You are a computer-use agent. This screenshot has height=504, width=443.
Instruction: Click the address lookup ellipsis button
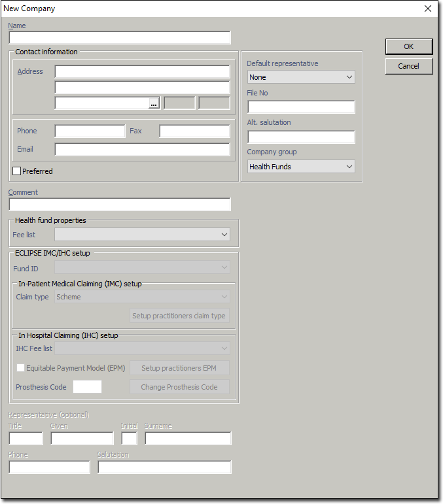154,103
